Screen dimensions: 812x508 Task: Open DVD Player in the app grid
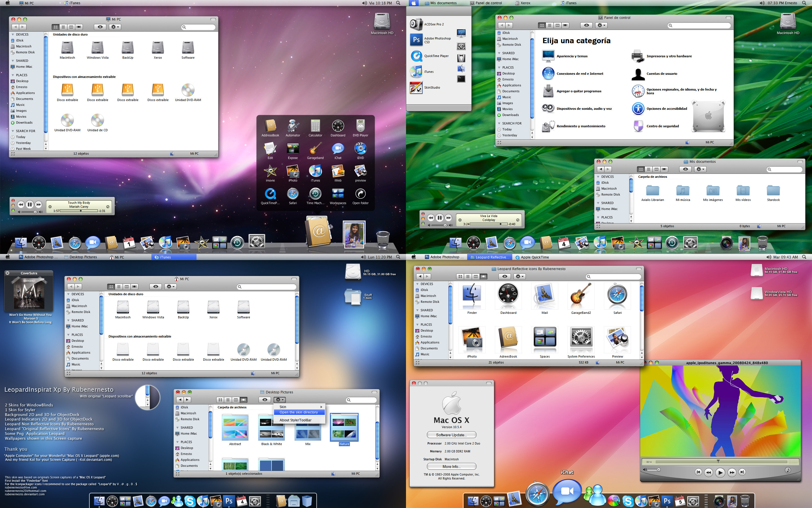(360, 126)
